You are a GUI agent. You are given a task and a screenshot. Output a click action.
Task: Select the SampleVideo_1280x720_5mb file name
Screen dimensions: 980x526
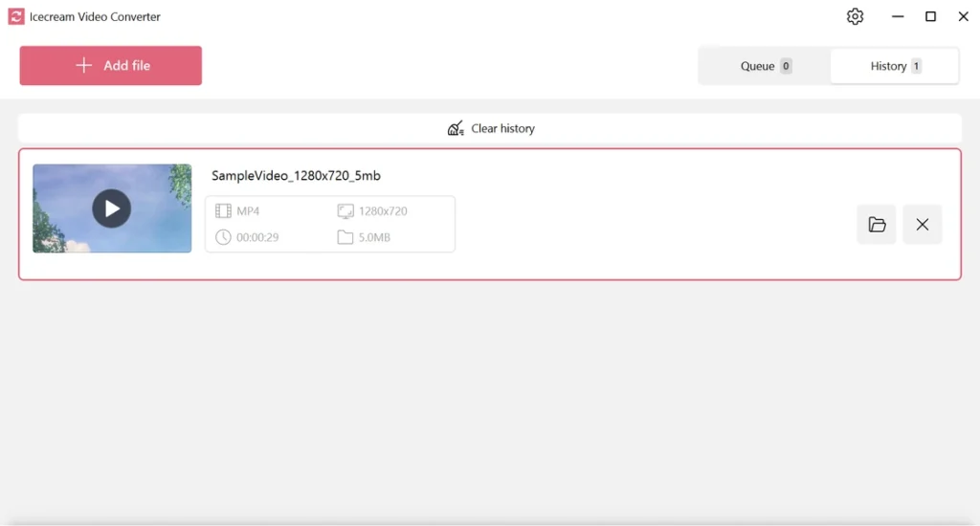point(296,176)
